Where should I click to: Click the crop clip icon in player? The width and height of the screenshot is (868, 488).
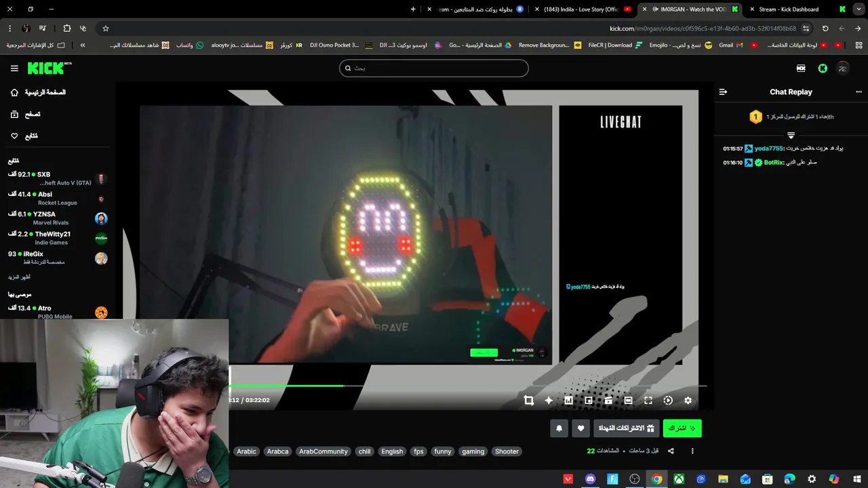(x=529, y=401)
